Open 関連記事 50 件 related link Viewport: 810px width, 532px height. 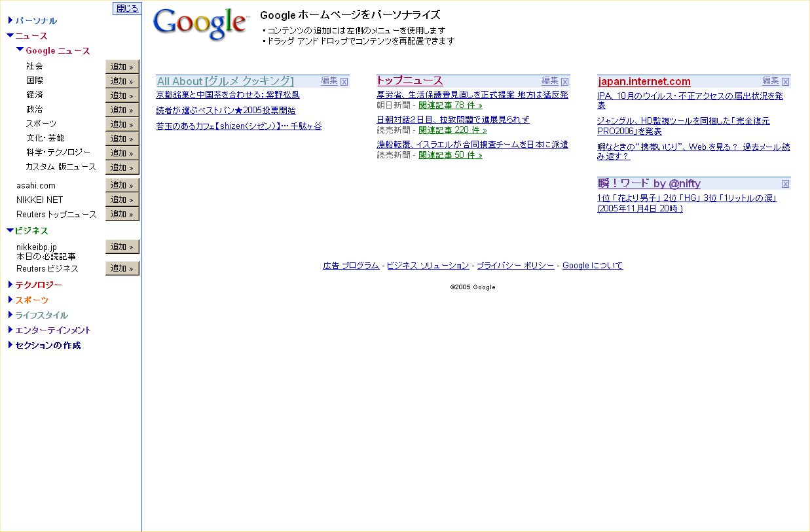(x=451, y=155)
